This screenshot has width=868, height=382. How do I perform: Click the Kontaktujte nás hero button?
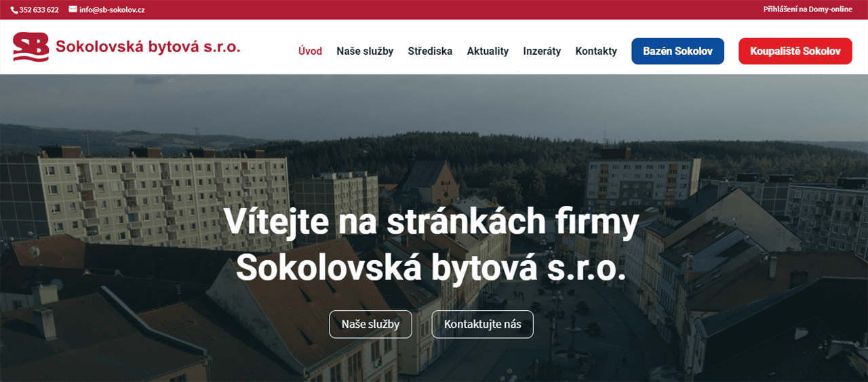pos(483,324)
